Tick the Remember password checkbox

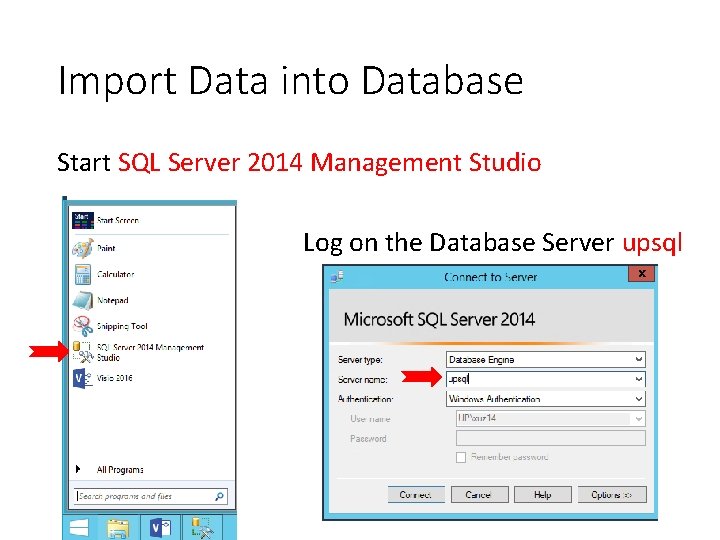pos(461,457)
